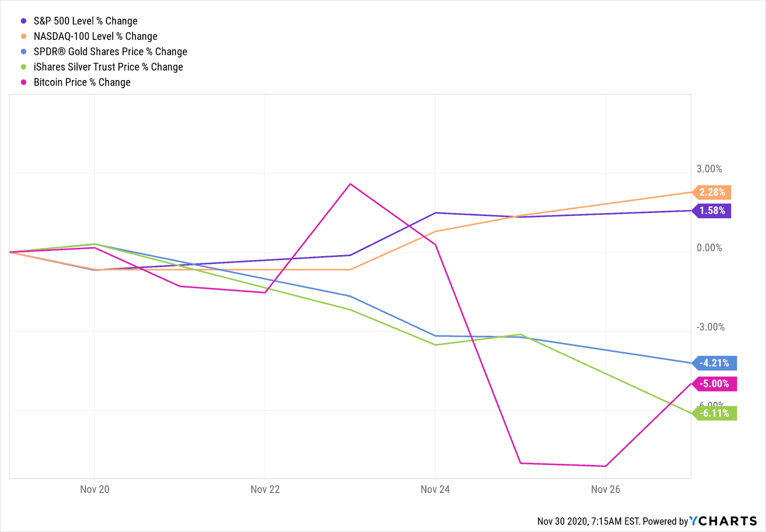Open the YCharts logo link

[x=723, y=521]
